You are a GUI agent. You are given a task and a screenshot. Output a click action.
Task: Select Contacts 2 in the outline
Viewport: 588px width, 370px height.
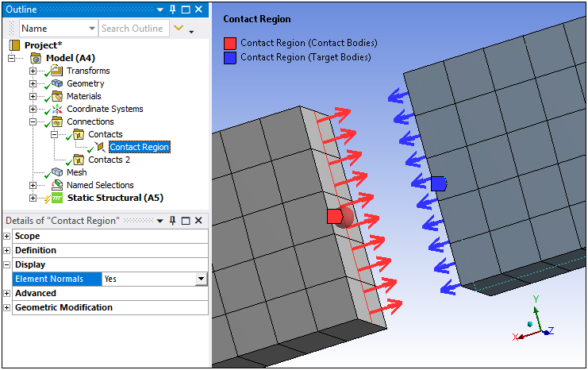110,160
